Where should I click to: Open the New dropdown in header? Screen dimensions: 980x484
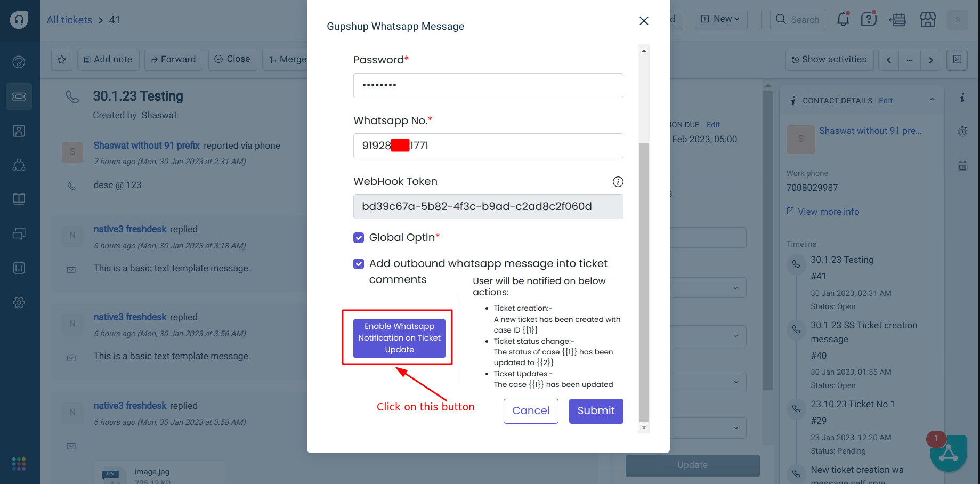coord(721,20)
